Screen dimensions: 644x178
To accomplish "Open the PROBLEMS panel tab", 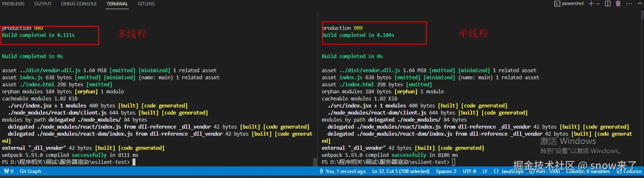I will point(13,4).
